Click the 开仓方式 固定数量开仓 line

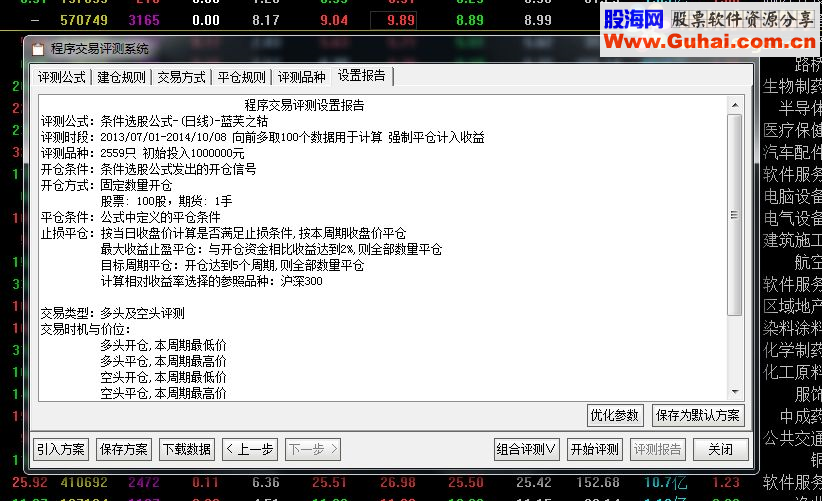pyautogui.click(x=106, y=186)
